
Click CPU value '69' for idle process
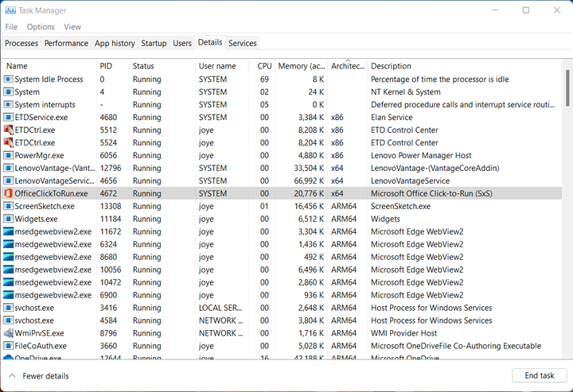[x=264, y=80]
